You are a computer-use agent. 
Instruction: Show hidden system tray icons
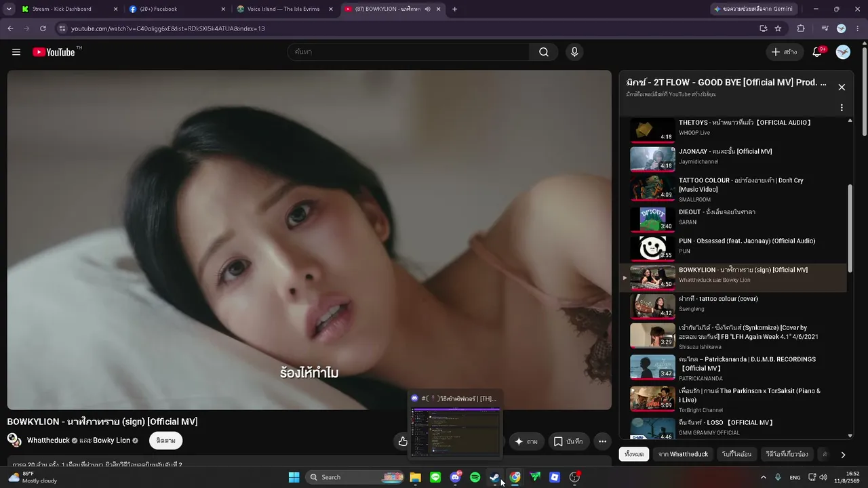point(764,477)
